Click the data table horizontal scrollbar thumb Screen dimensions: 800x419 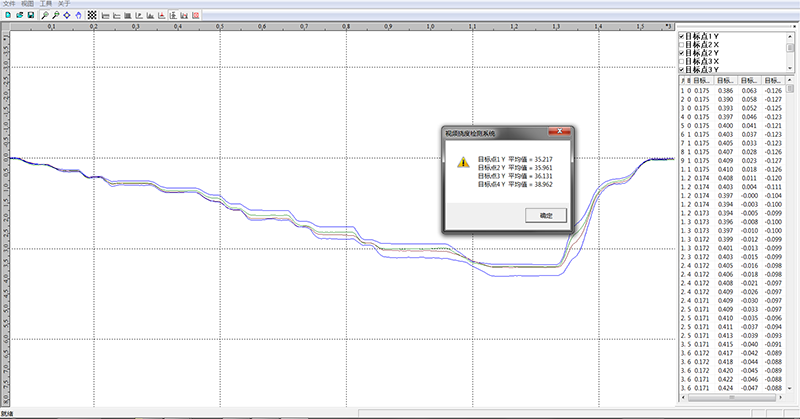click(731, 397)
